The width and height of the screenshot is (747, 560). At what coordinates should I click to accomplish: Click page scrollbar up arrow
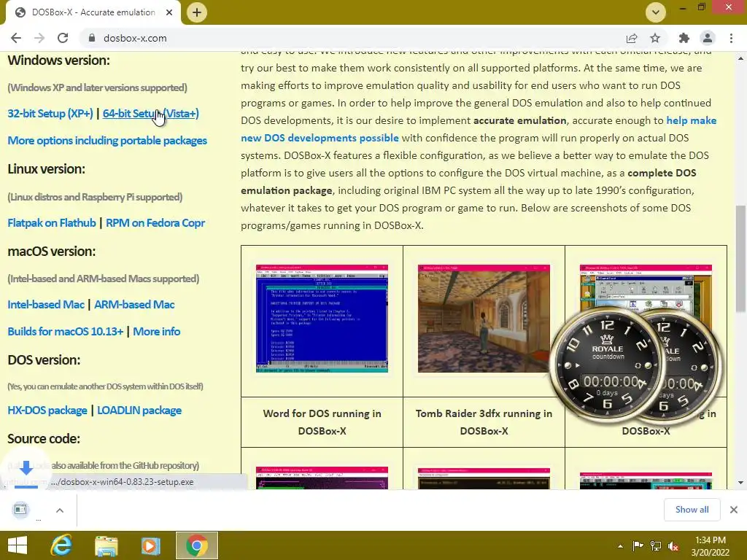tap(741, 58)
